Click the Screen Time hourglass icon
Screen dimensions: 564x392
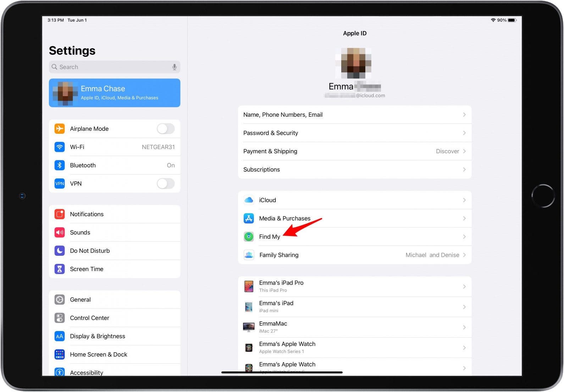click(x=60, y=269)
